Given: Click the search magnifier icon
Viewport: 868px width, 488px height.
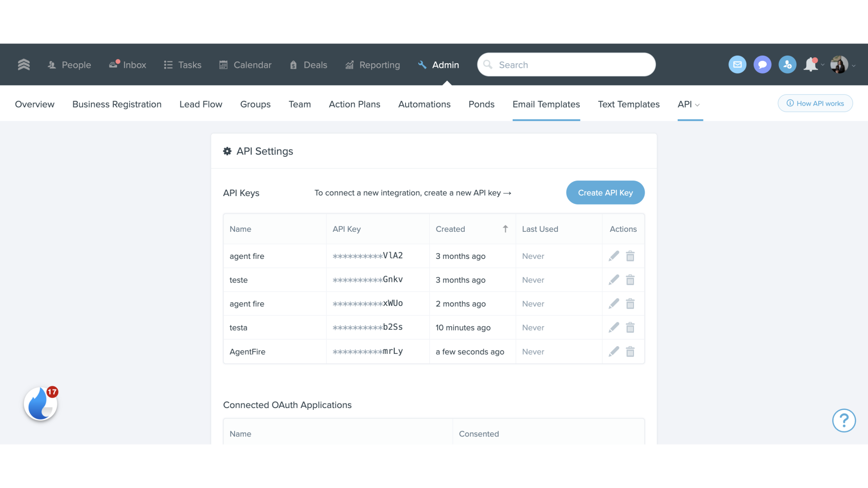Looking at the screenshot, I should click(488, 65).
